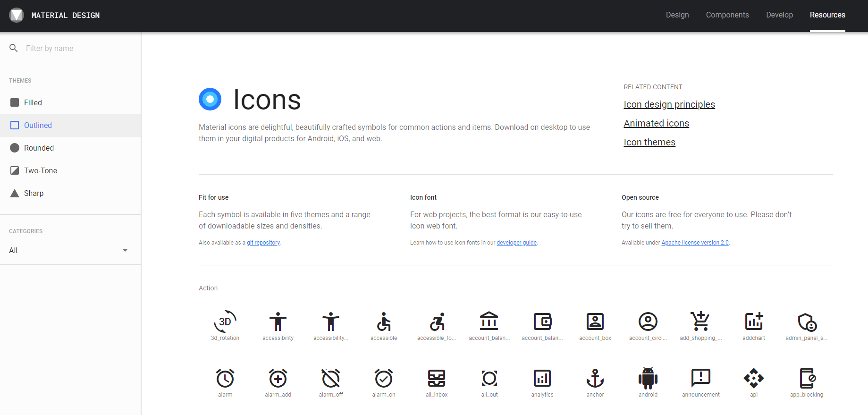Follow the 'Animated icons' link
The height and width of the screenshot is (415, 868).
pyautogui.click(x=657, y=123)
